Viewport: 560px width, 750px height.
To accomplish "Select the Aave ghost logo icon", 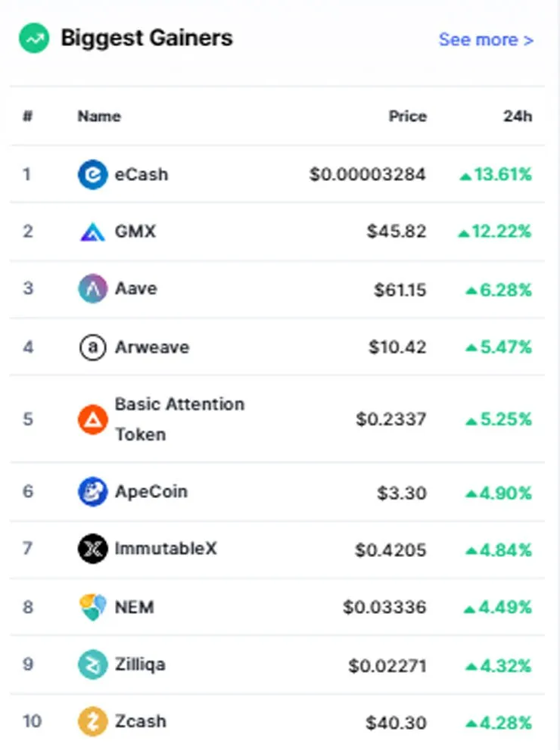I will point(93,288).
